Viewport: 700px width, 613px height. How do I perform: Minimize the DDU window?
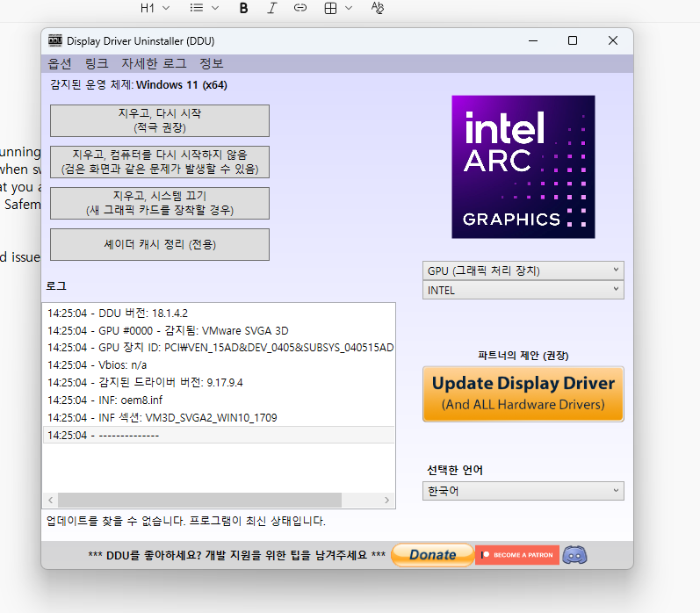click(533, 40)
